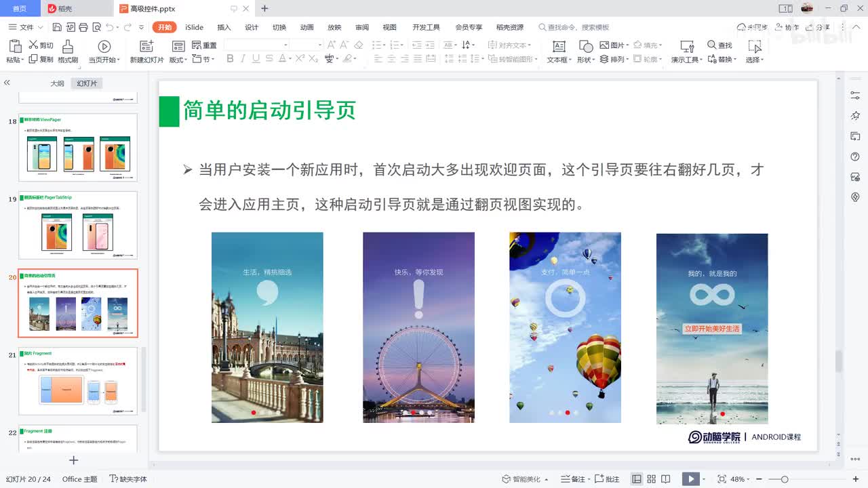
Task: Fit slide to window icon
Action: 722,479
